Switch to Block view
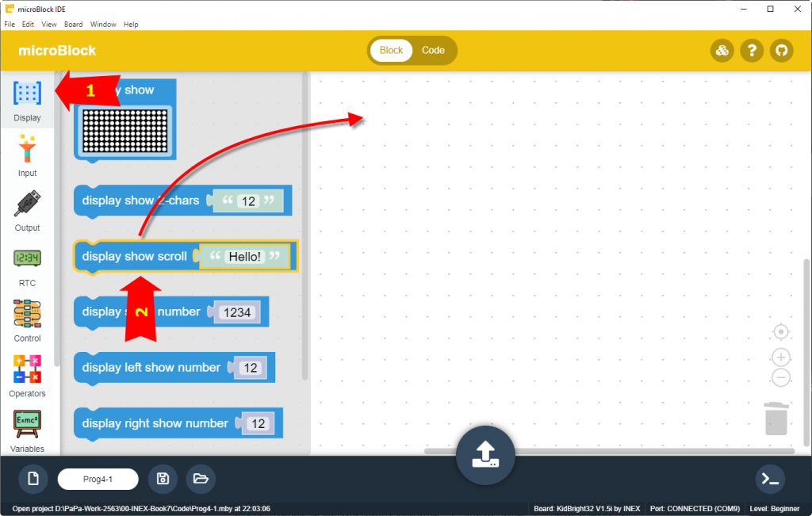Viewport: 812px width, 516px height. (391, 50)
